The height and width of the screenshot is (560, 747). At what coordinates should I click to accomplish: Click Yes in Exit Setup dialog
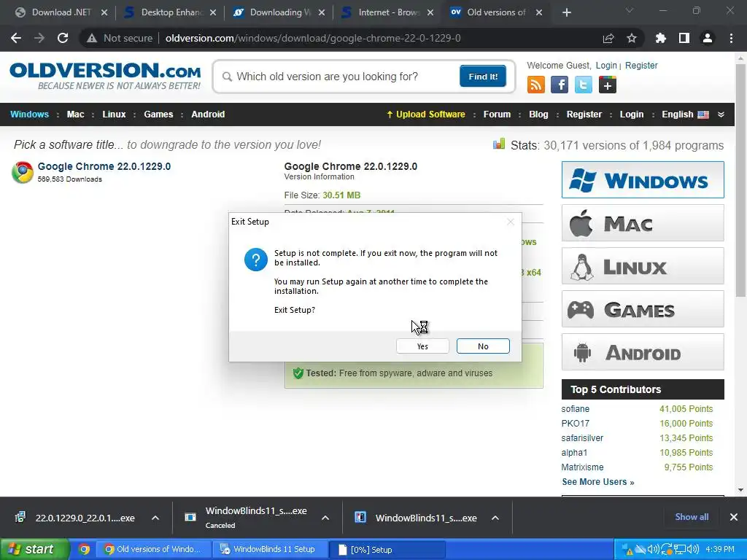[x=422, y=346]
